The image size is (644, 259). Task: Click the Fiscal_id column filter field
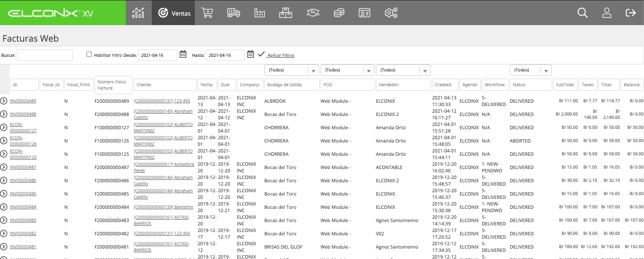click(x=52, y=85)
